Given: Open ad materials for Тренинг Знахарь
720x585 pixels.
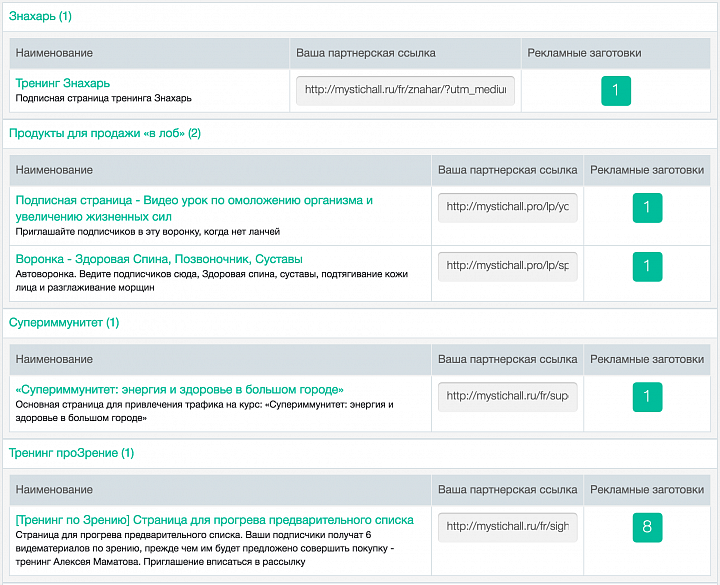Looking at the screenshot, I should (615, 91).
